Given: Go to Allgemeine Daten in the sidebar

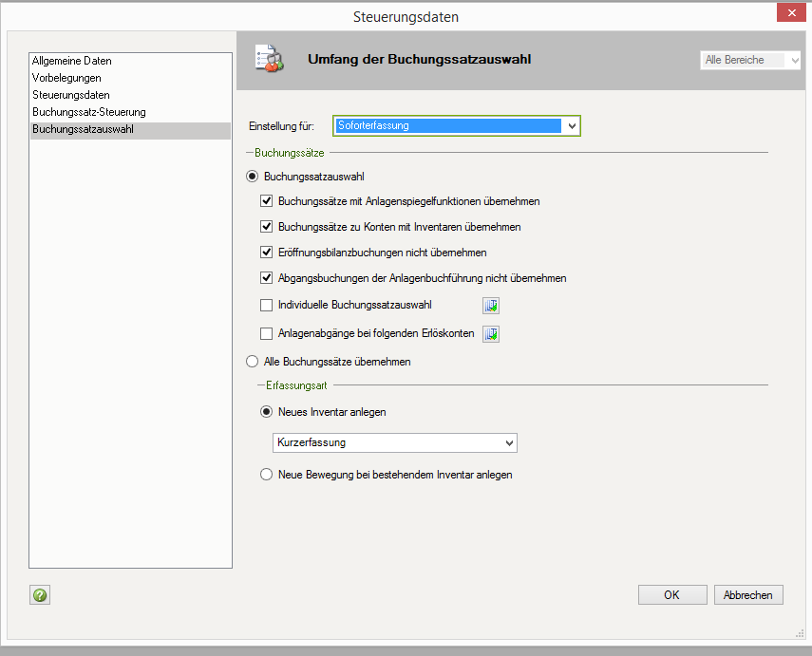Looking at the screenshot, I should tap(72, 61).
